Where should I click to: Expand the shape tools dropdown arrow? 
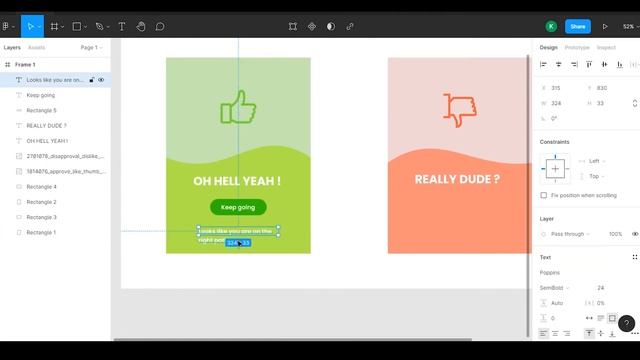85,27
